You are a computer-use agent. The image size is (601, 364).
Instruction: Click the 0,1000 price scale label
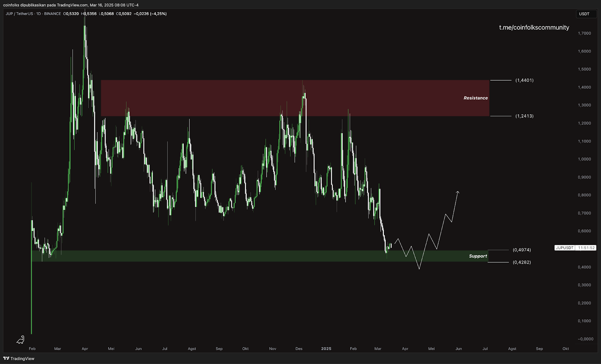coord(584,321)
